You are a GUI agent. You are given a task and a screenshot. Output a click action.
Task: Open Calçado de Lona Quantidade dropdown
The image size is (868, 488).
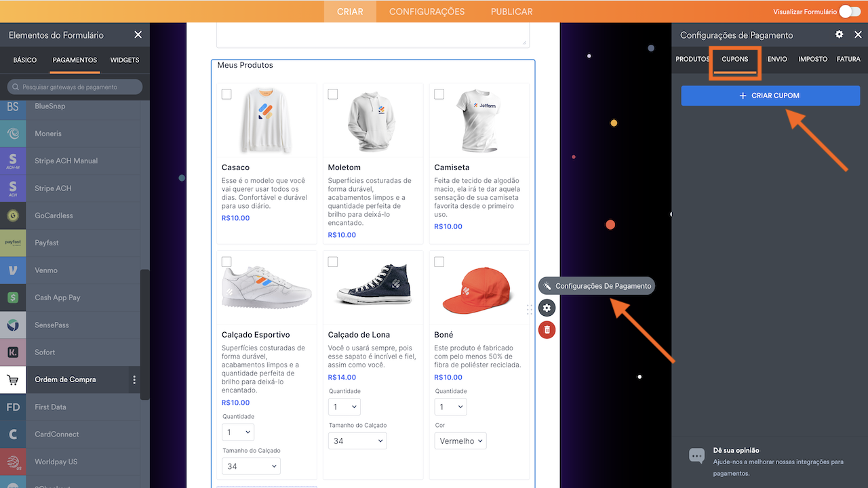click(344, 407)
